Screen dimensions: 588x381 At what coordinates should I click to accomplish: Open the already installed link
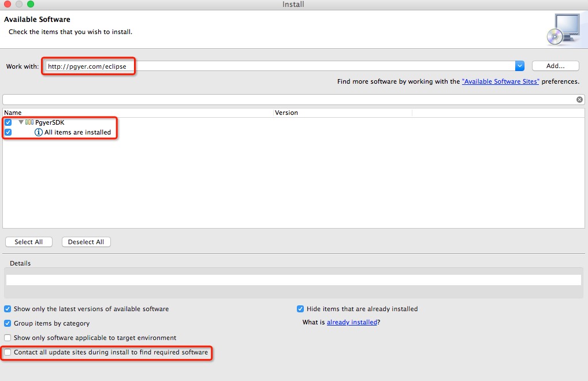[352, 322]
